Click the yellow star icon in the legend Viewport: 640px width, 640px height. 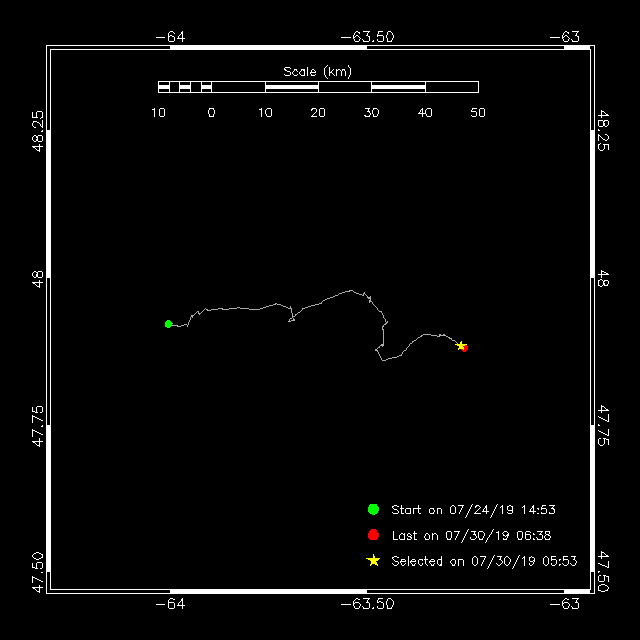(373, 561)
